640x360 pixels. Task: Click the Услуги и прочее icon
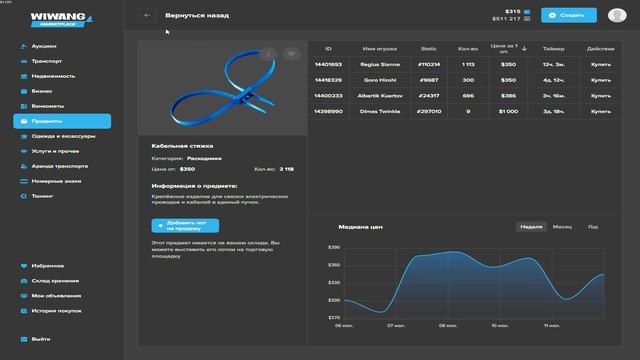24,151
